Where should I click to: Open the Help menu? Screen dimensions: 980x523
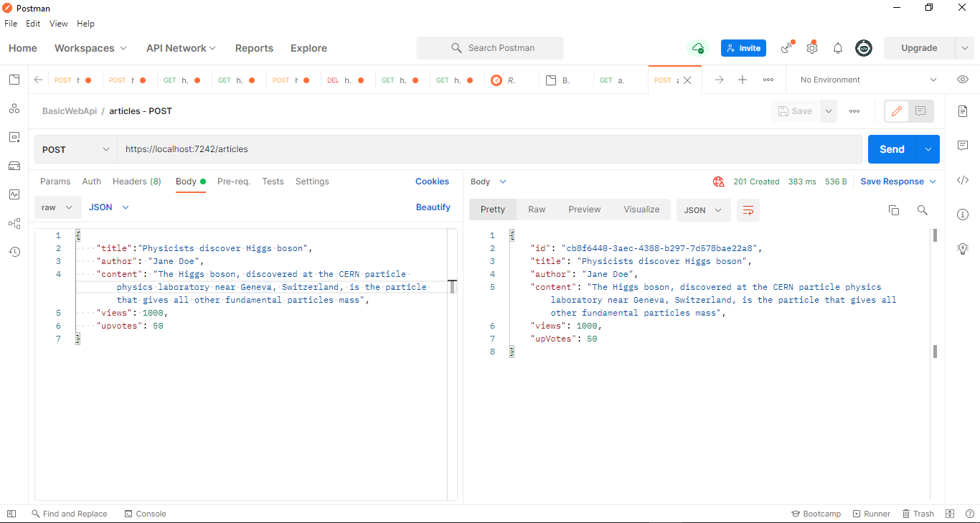85,24
